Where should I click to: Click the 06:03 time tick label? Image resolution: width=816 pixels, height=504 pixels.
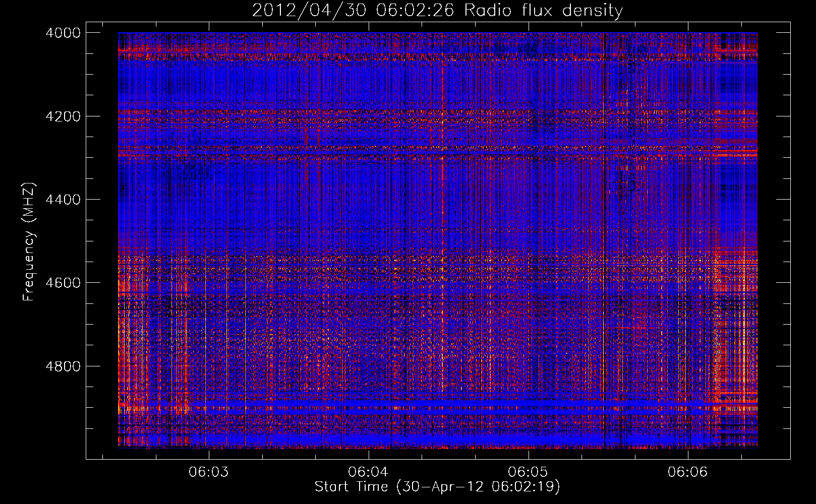click(209, 472)
